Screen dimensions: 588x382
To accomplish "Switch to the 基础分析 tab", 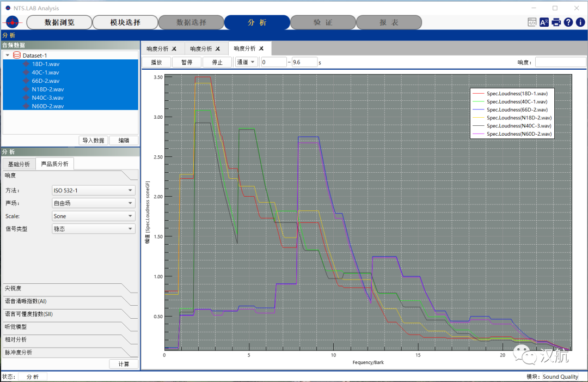I will (x=19, y=165).
